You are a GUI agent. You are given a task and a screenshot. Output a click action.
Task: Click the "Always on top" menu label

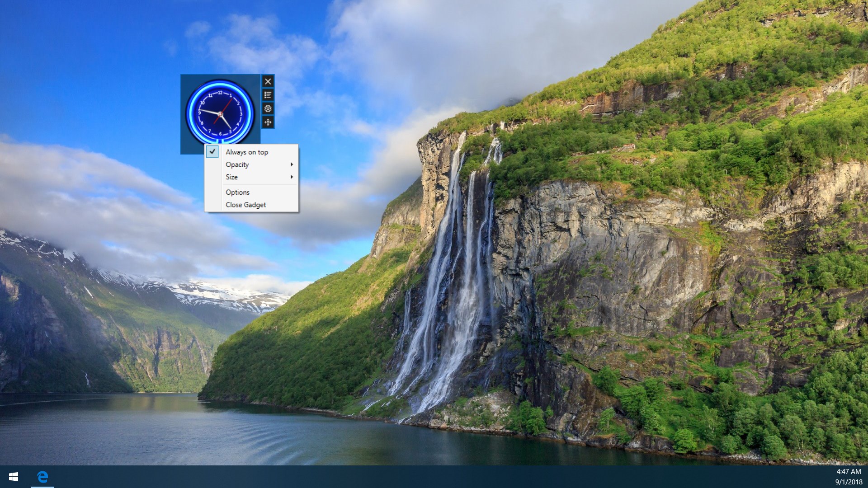coord(246,152)
